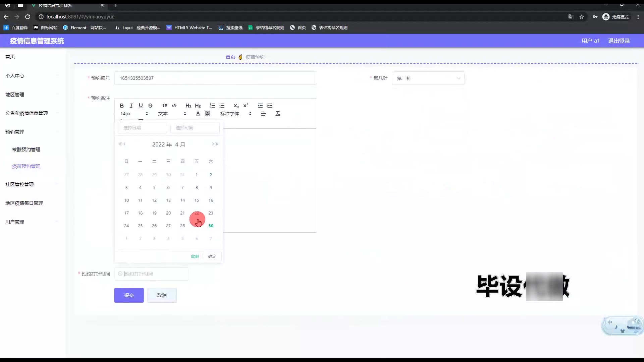644x362 pixels.
Task: Insert an ordered list
Action: (x=212, y=106)
